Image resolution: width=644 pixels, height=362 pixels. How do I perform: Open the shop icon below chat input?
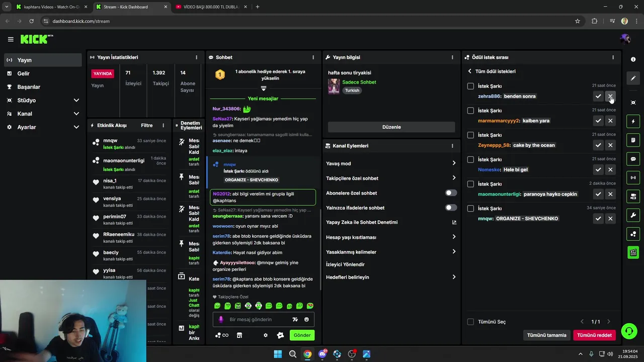point(239,335)
